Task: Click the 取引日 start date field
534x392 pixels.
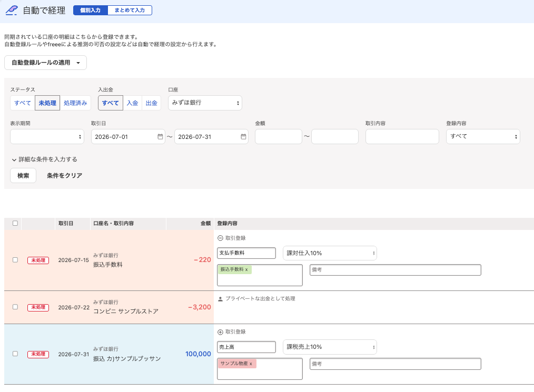Action: [x=128, y=136]
